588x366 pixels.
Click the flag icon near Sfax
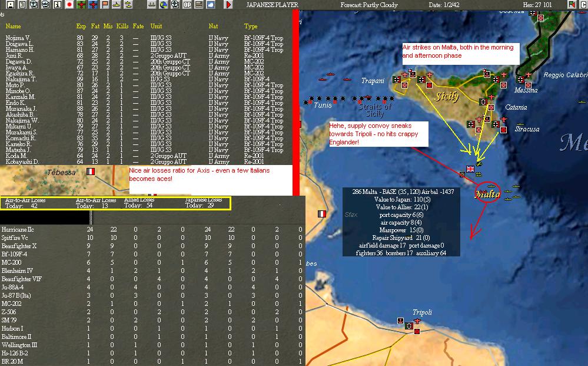click(322, 214)
